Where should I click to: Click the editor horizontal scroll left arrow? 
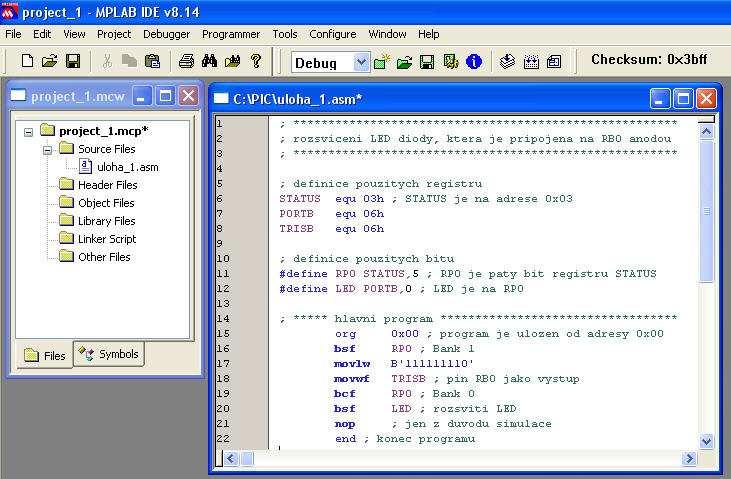231,458
